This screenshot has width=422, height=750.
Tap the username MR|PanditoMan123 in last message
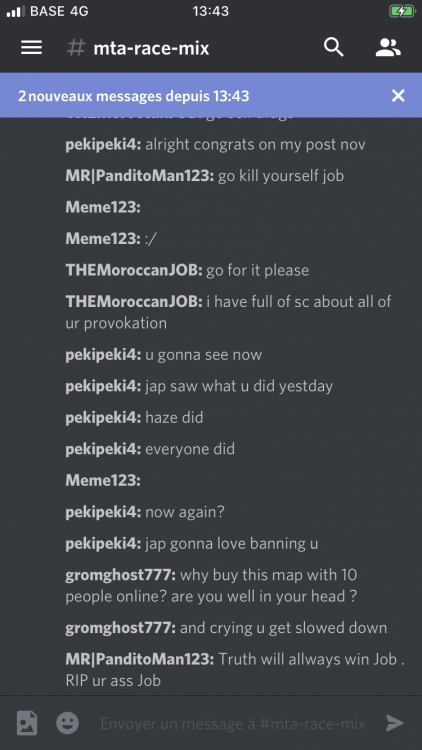[x=140, y=659]
